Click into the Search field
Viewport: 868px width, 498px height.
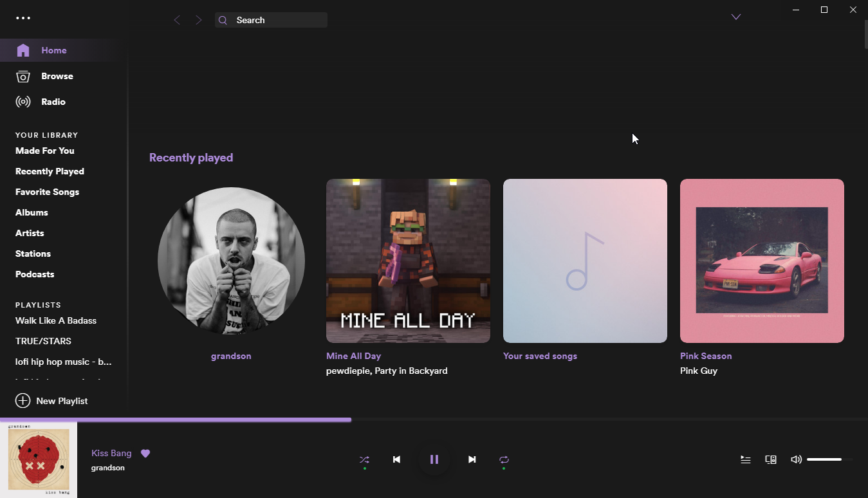271,20
